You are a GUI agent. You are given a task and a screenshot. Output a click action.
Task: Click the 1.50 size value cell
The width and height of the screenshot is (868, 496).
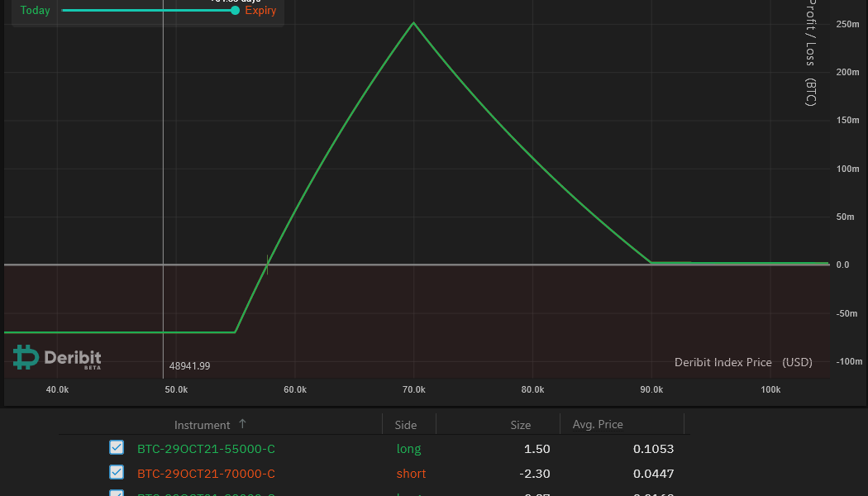point(537,449)
